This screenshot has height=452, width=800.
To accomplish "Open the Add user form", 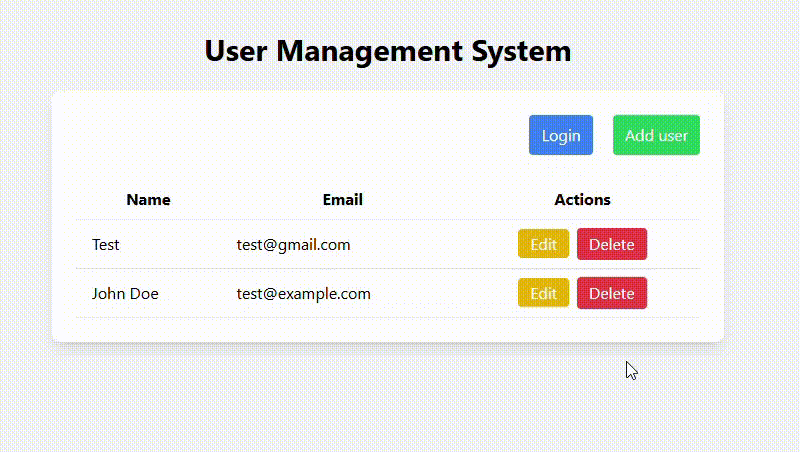I will [x=656, y=135].
